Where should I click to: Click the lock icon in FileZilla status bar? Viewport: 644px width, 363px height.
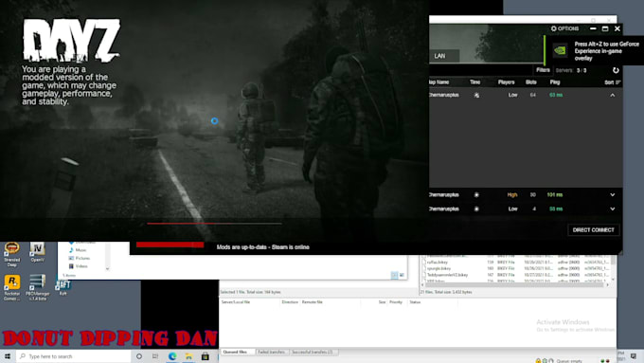click(x=538, y=361)
